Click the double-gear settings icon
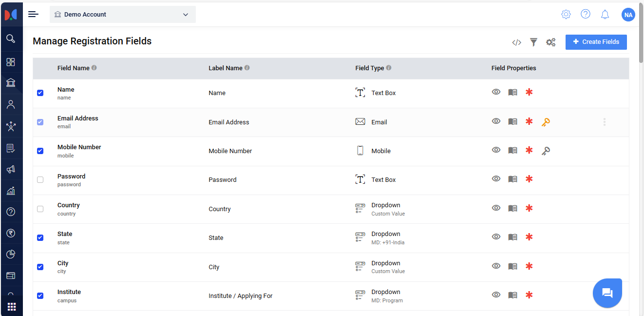This screenshot has width=644, height=316. pos(550,42)
